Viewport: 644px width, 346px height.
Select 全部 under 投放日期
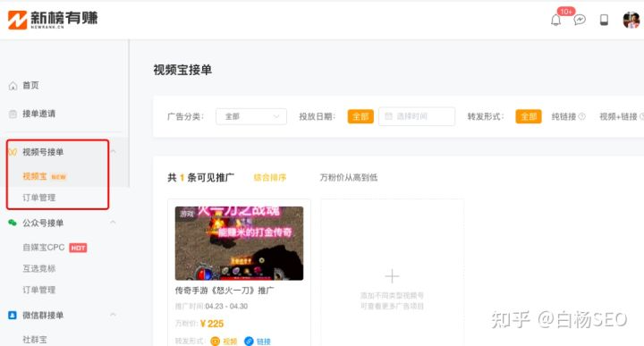360,116
